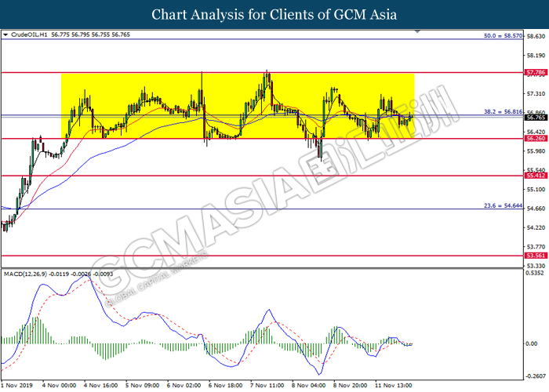Select the 55.100 price axis value
This screenshot has height=392, width=549.
pyautogui.click(x=536, y=190)
